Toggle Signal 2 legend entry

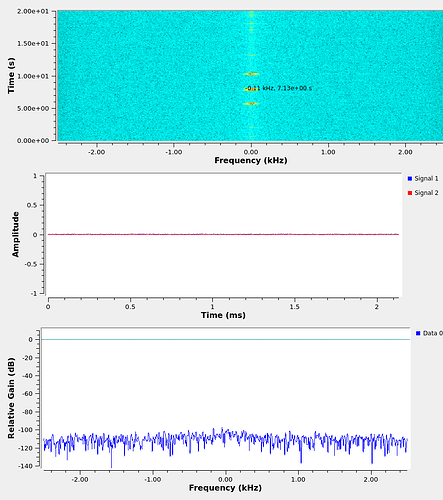coord(423,193)
